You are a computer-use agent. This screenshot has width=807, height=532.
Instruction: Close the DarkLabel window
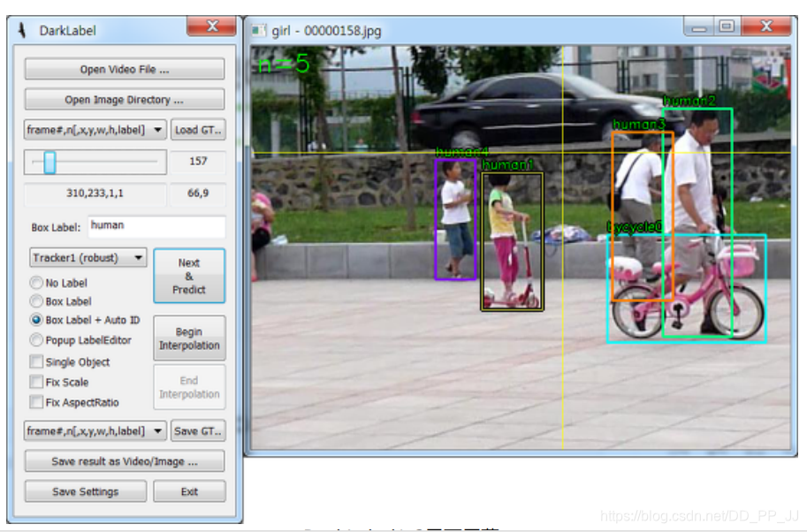213,27
